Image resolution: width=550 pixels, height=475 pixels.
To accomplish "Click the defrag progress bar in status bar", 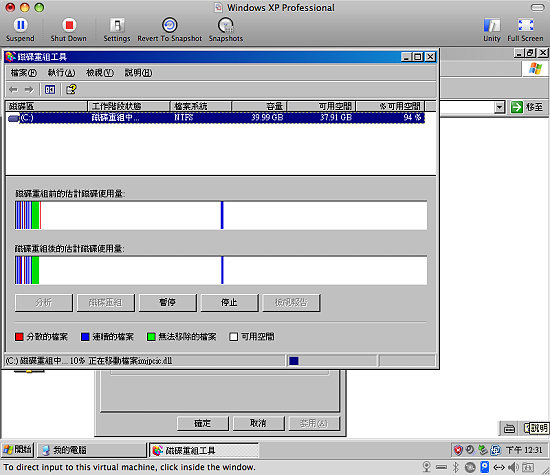I will [x=332, y=361].
